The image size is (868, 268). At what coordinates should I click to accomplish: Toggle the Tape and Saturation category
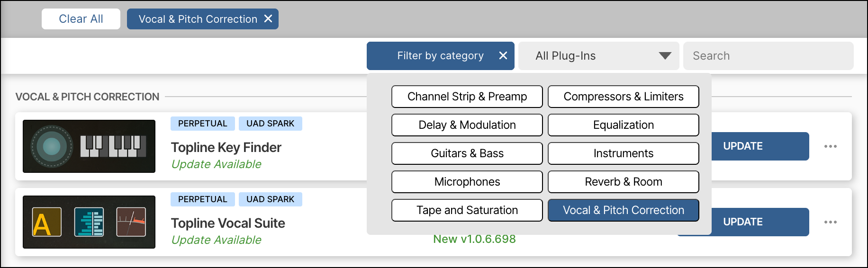point(467,210)
